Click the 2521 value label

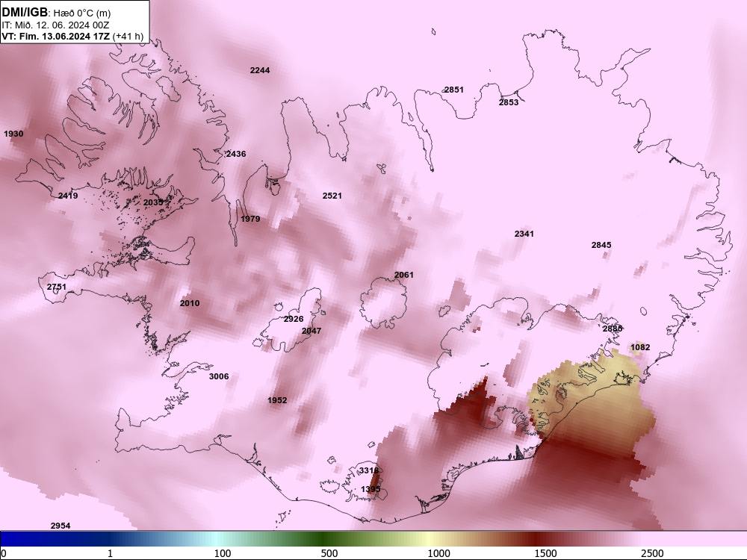click(x=332, y=196)
